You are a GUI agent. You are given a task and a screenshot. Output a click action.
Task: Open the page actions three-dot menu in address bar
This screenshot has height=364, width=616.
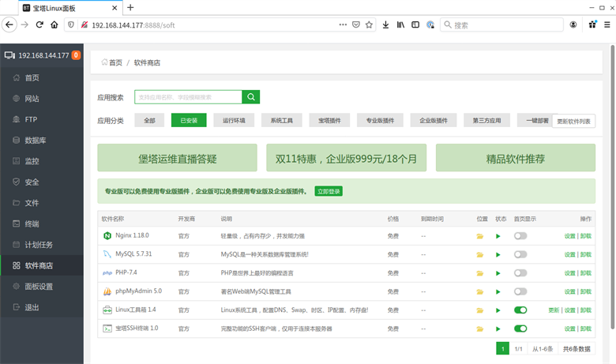coord(343,24)
